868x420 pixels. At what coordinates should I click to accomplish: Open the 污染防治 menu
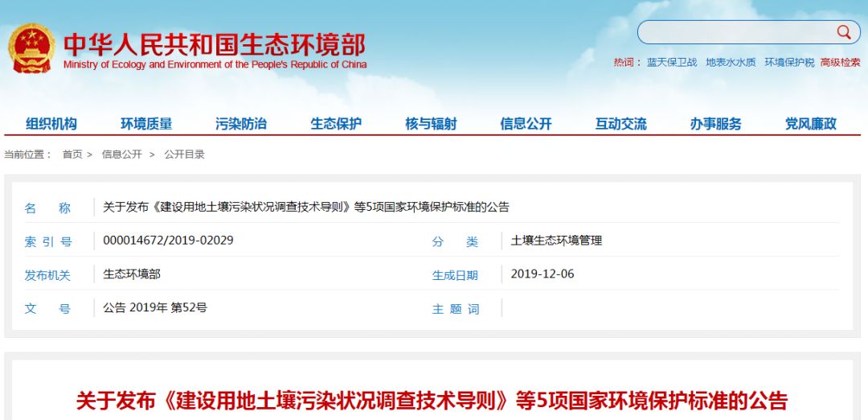[x=241, y=124]
